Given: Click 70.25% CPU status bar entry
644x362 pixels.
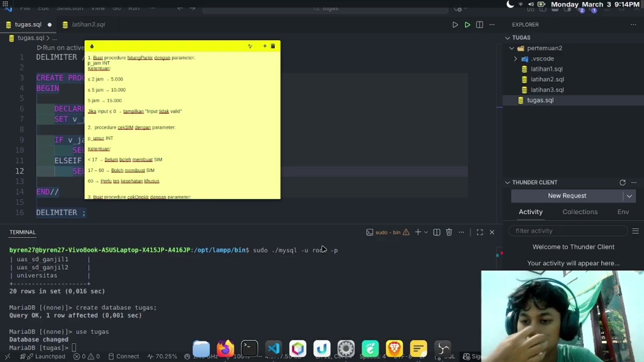Looking at the screenshot, I should (162, 356).
